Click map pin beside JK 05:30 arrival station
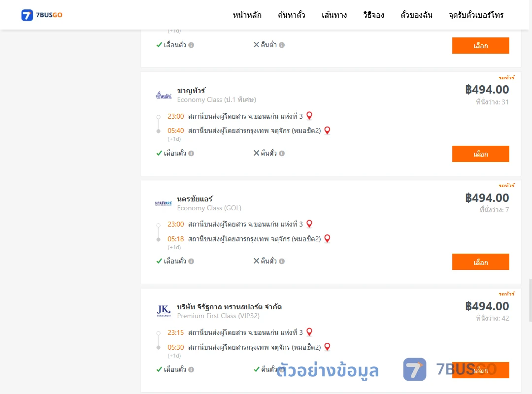This screenshot has width=532, height=394. [x=327, y=347]
